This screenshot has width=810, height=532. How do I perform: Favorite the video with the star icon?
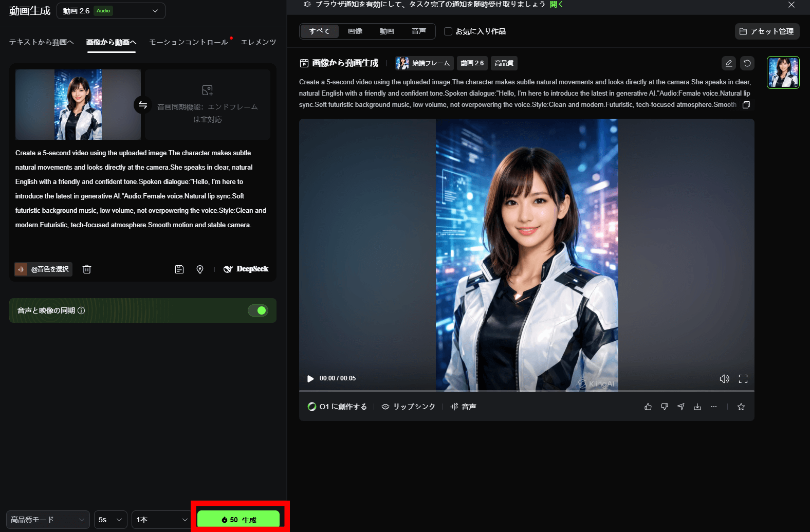741,407
